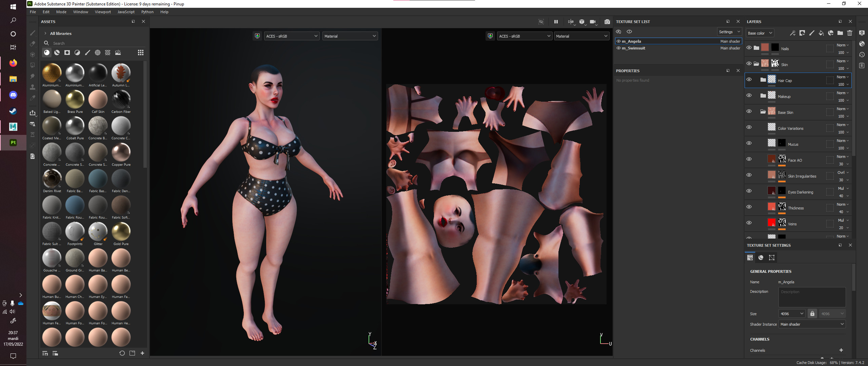Open the Viewport menu

click(103, 12)
